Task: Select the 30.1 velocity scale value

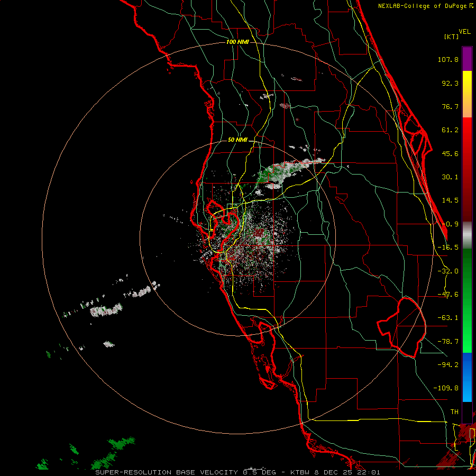Action: [450, 177]
